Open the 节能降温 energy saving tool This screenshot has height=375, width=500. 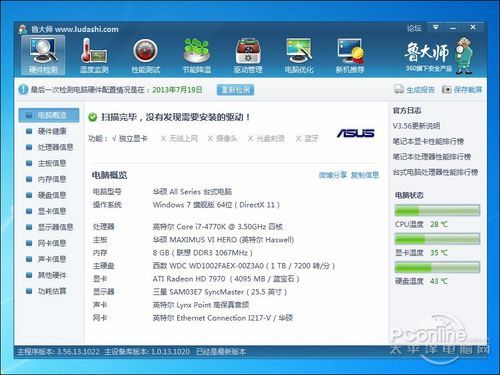[x=197, y=55]
